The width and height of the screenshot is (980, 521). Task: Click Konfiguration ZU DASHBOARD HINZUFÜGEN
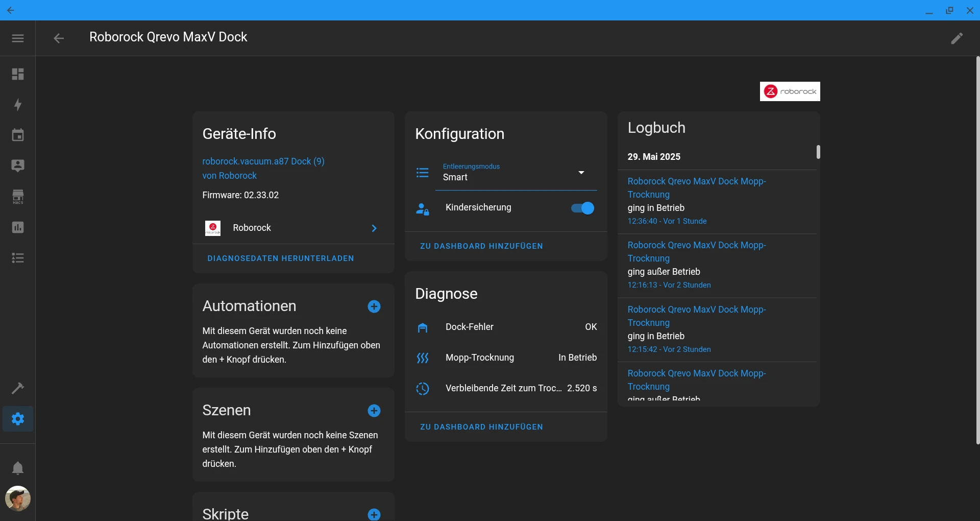click(481, 246)
